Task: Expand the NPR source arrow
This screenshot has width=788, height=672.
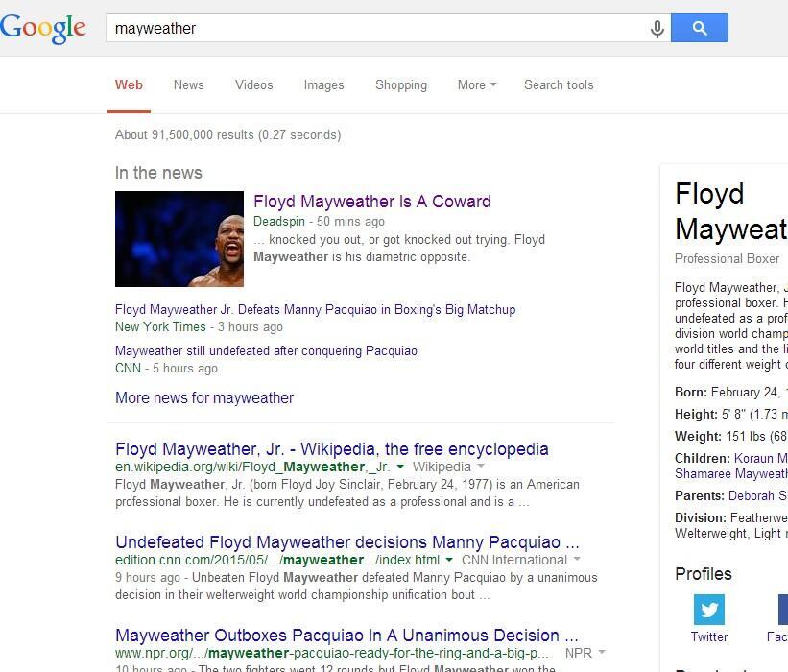Action: click(x=602, y=652)
